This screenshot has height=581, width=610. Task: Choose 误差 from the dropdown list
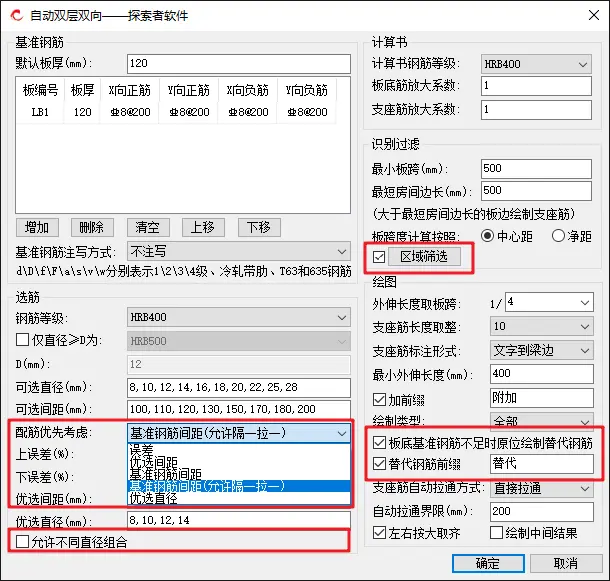239,450
